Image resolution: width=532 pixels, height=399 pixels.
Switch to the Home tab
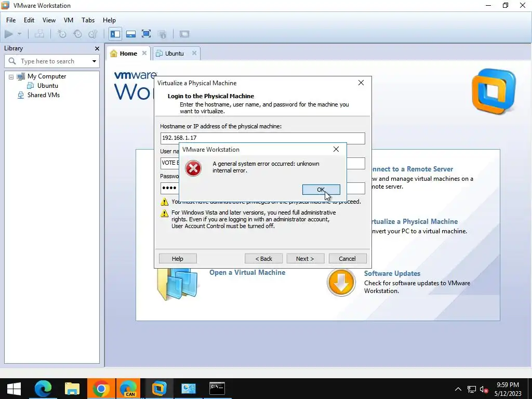click(x=128, y=54)
